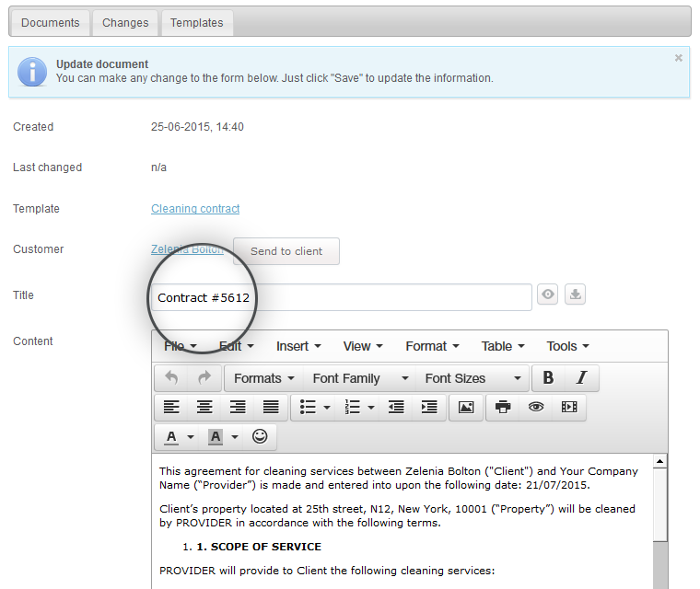Open the editor File menu

tap(181, 346)
